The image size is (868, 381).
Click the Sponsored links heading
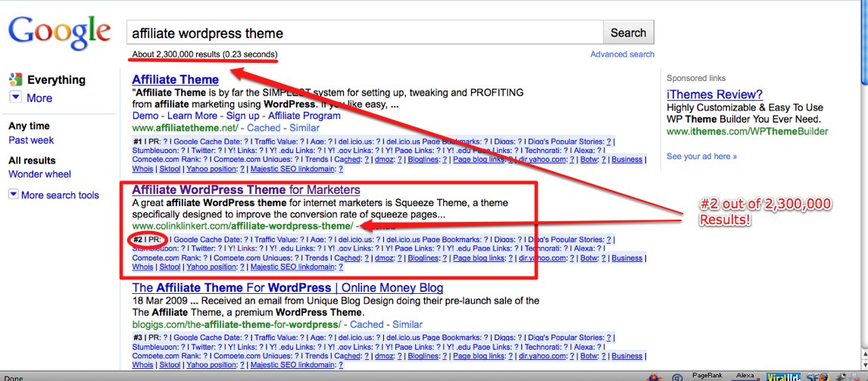pos(696,78)
